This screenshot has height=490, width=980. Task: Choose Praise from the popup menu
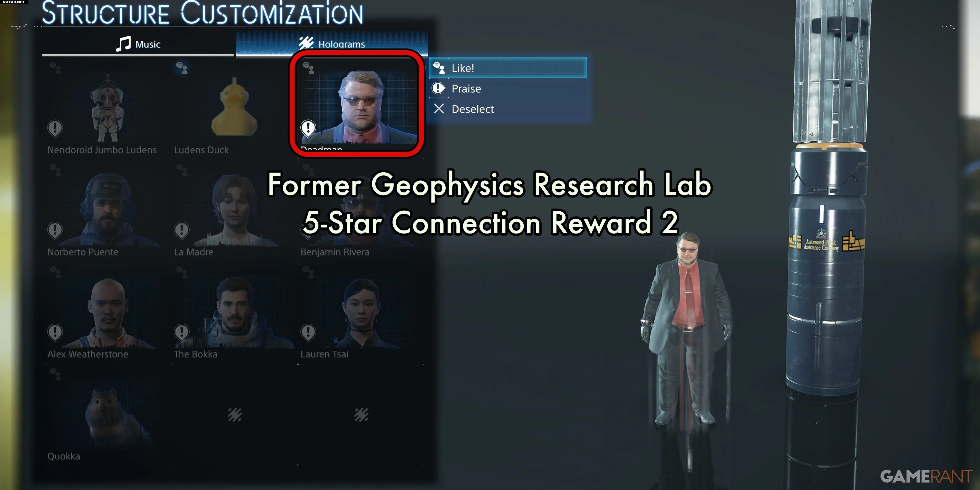pos(508,89)
